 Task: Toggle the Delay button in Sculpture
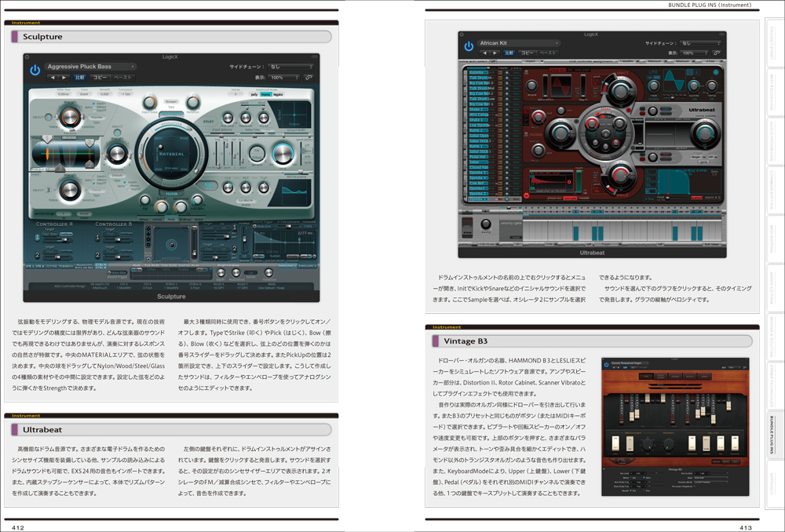208,121
